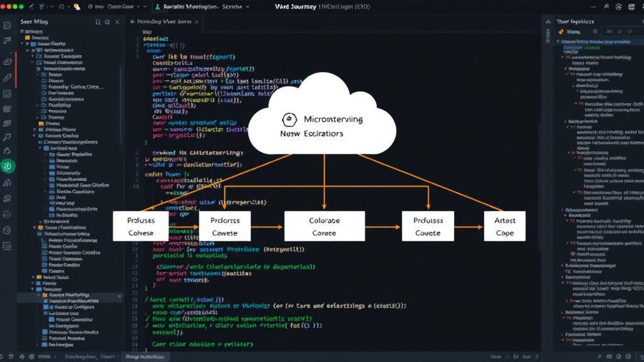This screenshot has height=362, width=644.
Task: Click the back arrow in the top toolbar
Action: [x=31, y=6]
